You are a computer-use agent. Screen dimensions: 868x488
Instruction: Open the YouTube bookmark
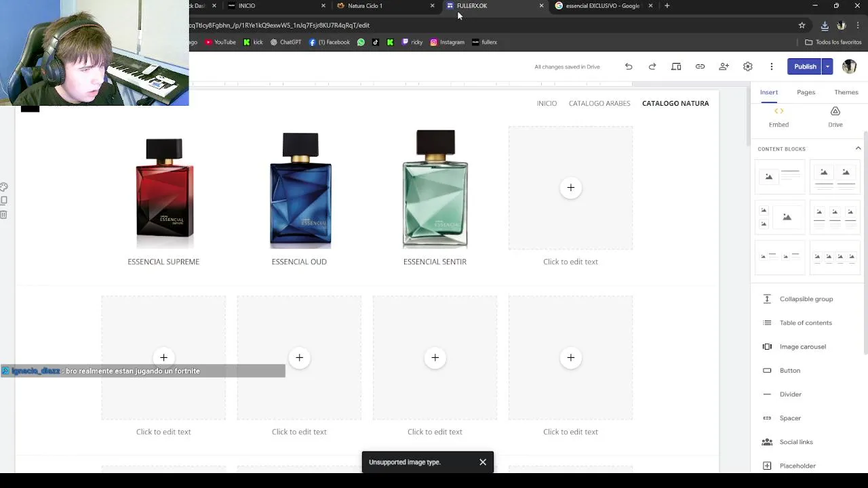point(220,42)
